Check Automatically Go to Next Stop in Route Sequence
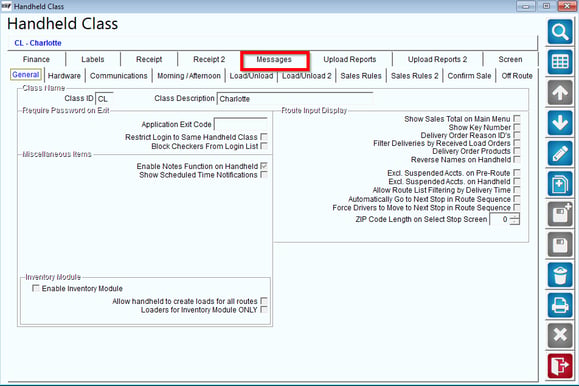The image size is (579, 386). coord(517,199)
